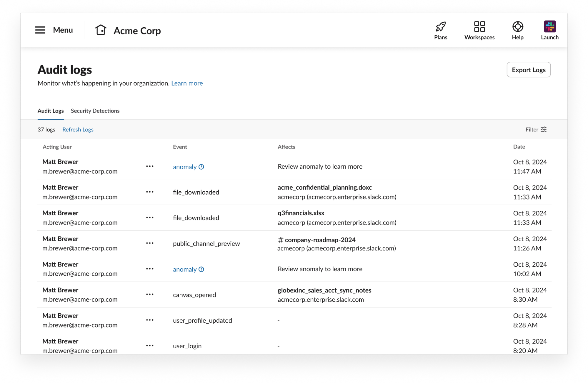Select the Audit Logs tab
Image resolution: width=588 pixels, height=383 pixels.
pos(51,111)
